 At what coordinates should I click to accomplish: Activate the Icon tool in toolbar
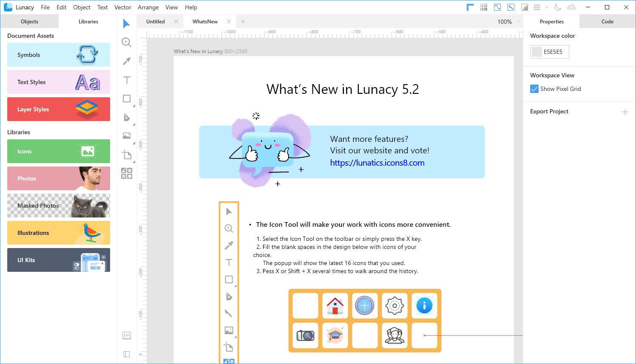pyautogui.click(x=127, y=173)
